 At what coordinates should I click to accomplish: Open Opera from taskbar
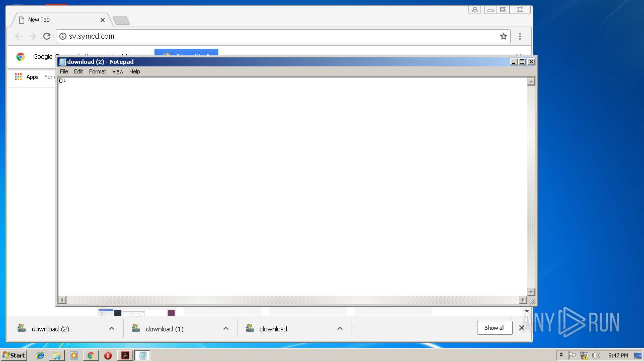click(108, 355)
